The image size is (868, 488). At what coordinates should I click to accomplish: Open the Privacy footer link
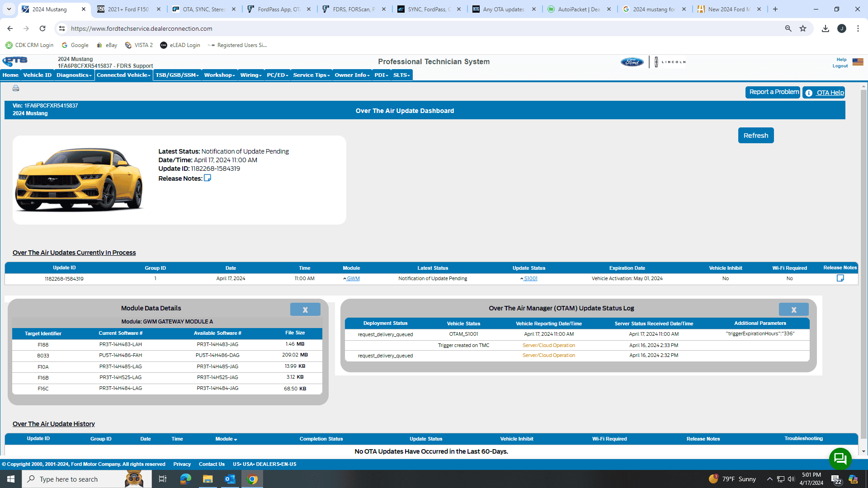[x=182, y=464]
